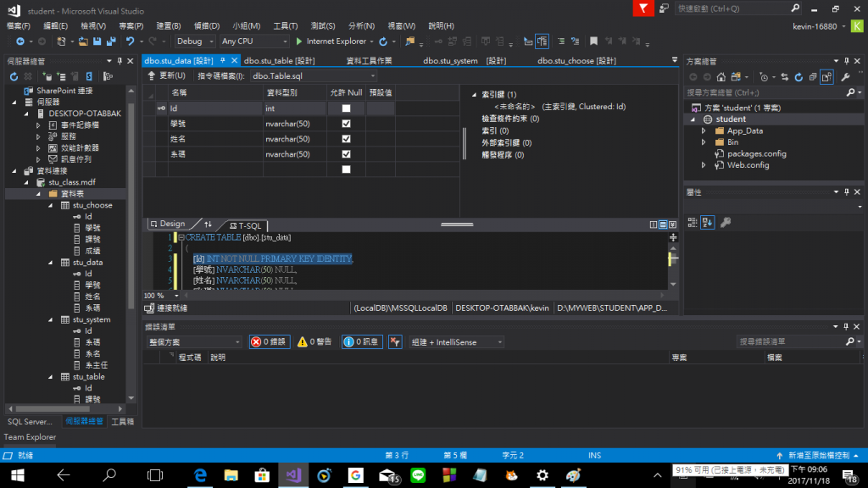Switch to the T-SQL pane tab
Screen dimensions: 868x488
245,225
